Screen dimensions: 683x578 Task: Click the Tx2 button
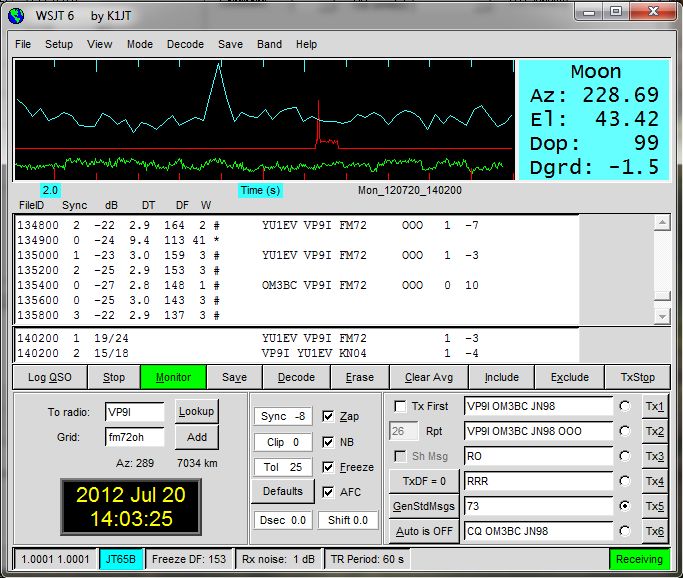(x=654, y=431)
